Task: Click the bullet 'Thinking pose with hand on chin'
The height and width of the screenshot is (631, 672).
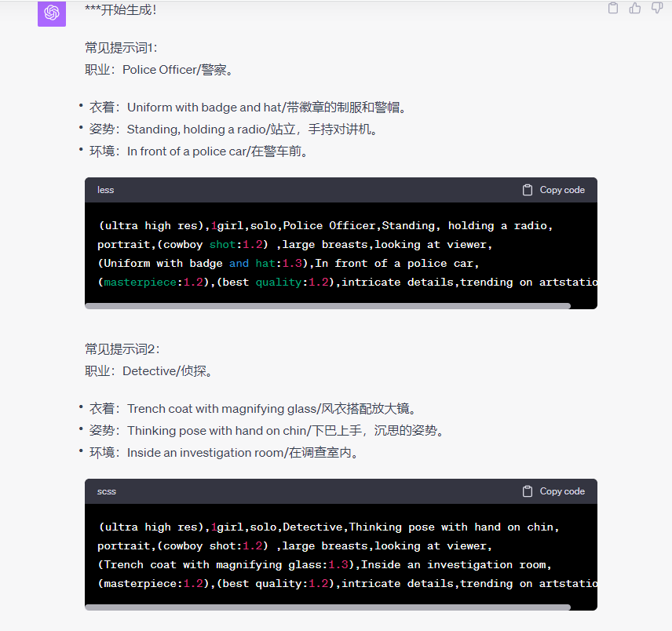Action: coord(266,431)
